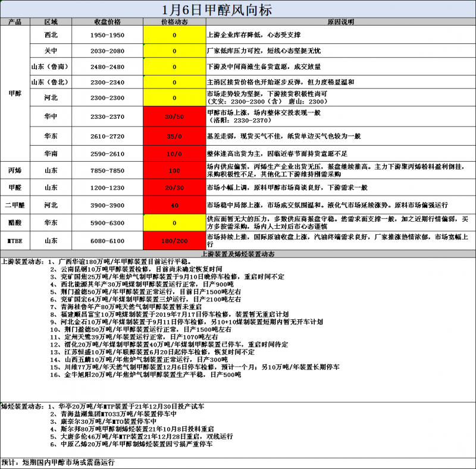Screen dimensions: 476x469
Task: Click line '江苏恒盛10万吨/年联醇装置'
Action: [107, 352]
